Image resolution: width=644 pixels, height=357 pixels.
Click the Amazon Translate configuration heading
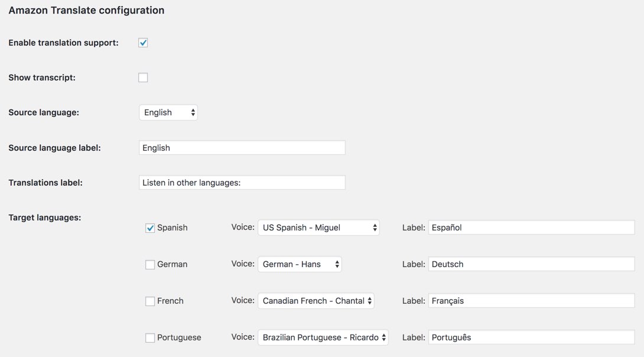(86, 10)
